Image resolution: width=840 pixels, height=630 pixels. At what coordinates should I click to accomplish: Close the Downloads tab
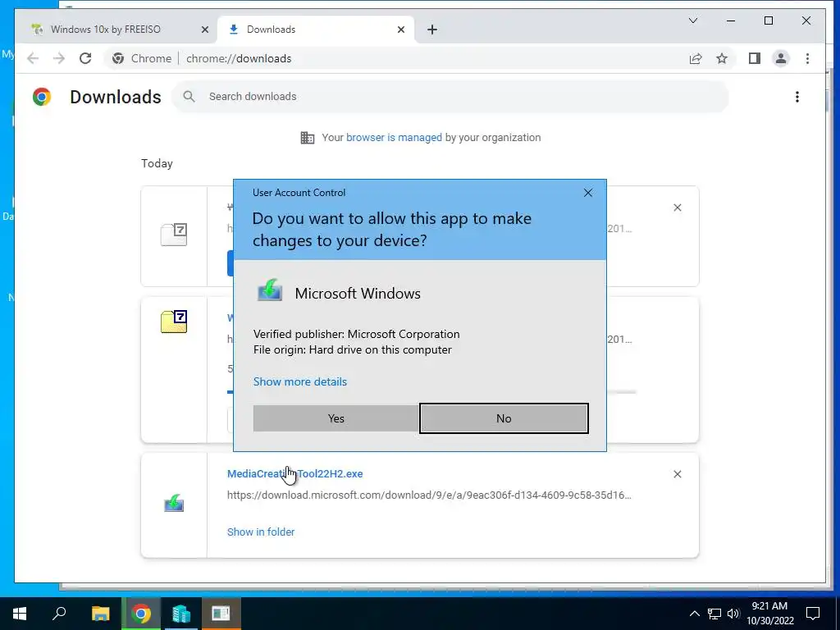click(400, 30)
